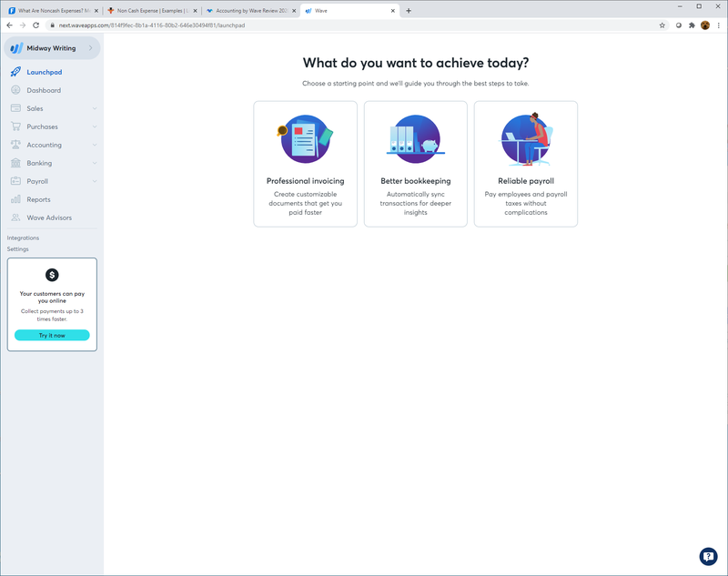Click the Try it now button

point(52,335)
